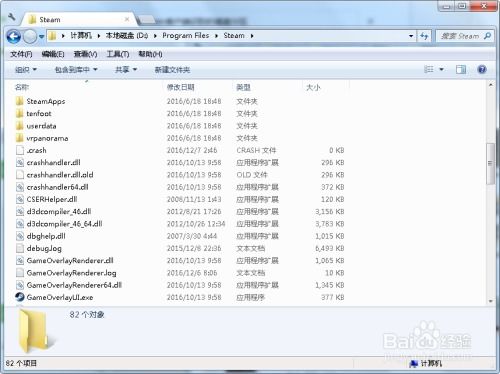This screenshot has height=374, width=500.
Task: Select the crashhandler.dll file icon
Action: 20,162
